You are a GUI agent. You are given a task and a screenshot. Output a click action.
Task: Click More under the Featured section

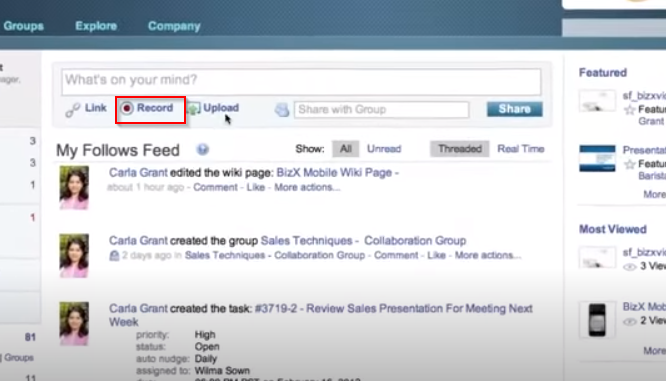click(x=654, y=194)
